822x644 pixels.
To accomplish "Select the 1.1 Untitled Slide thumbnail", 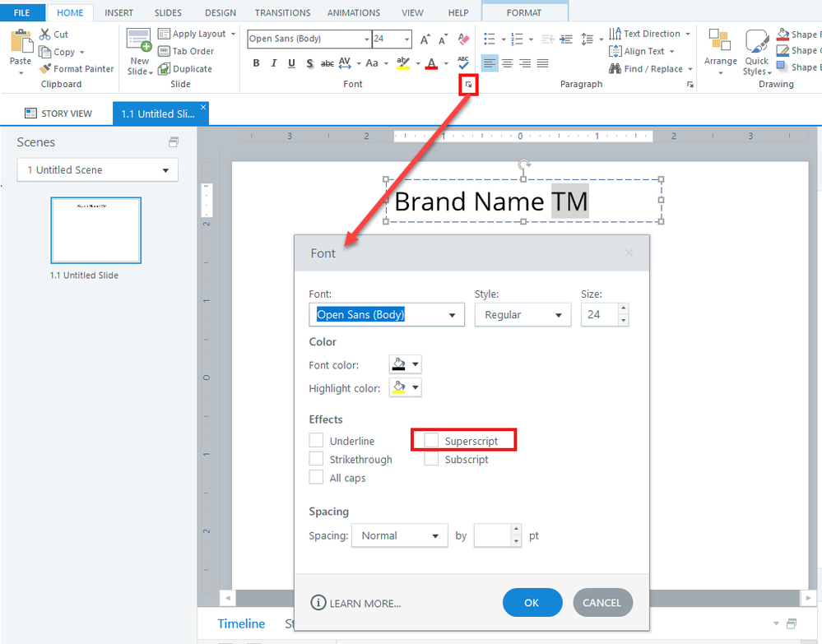I will tap(95, 230).
